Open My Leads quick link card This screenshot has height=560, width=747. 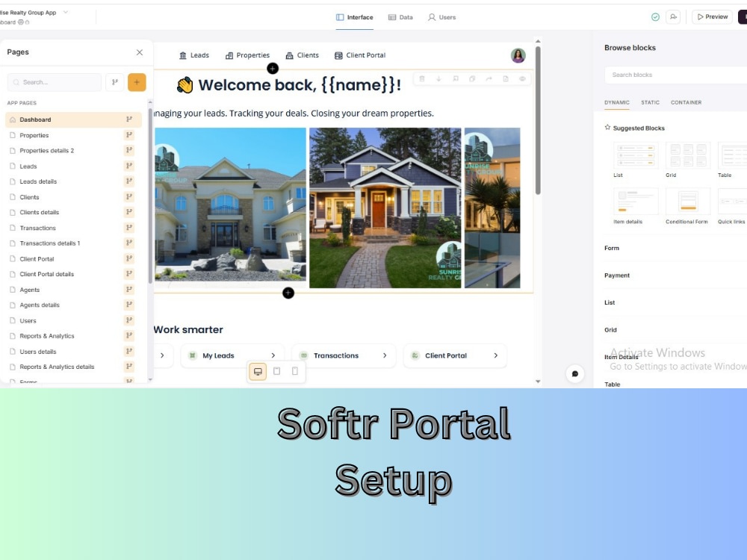(232, 355)
